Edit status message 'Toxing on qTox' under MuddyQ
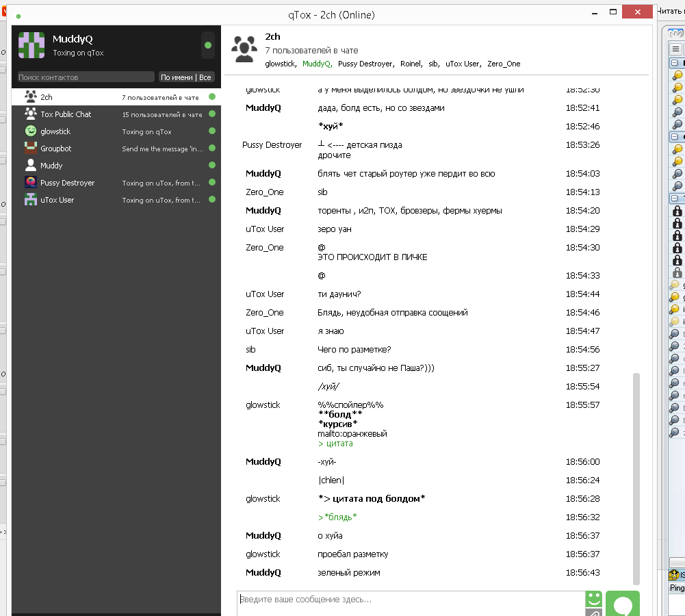This screenshot has height=616, width=685. [78, 53]
